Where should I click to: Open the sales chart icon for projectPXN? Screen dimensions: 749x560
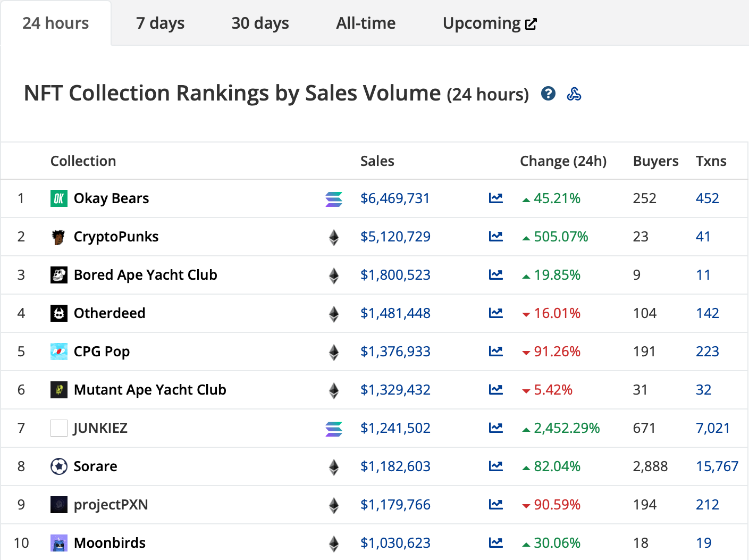[496, 505]
